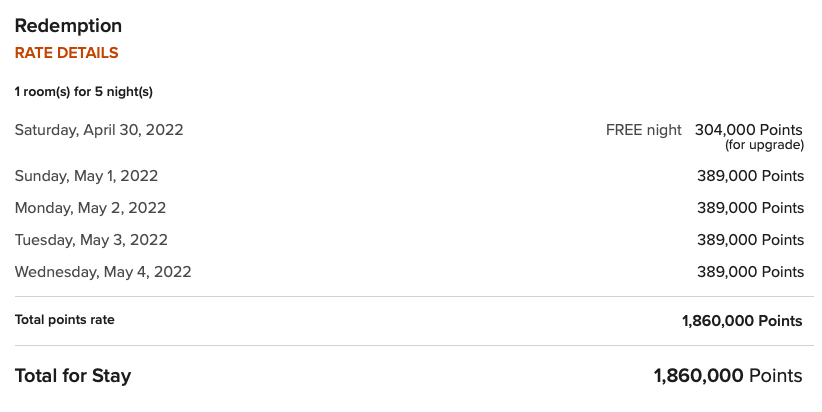The height and width of the screenshot is (412, 822).
Task: Click the bold 1,860,000 Points total rate
Action: [x=742, y=321]
